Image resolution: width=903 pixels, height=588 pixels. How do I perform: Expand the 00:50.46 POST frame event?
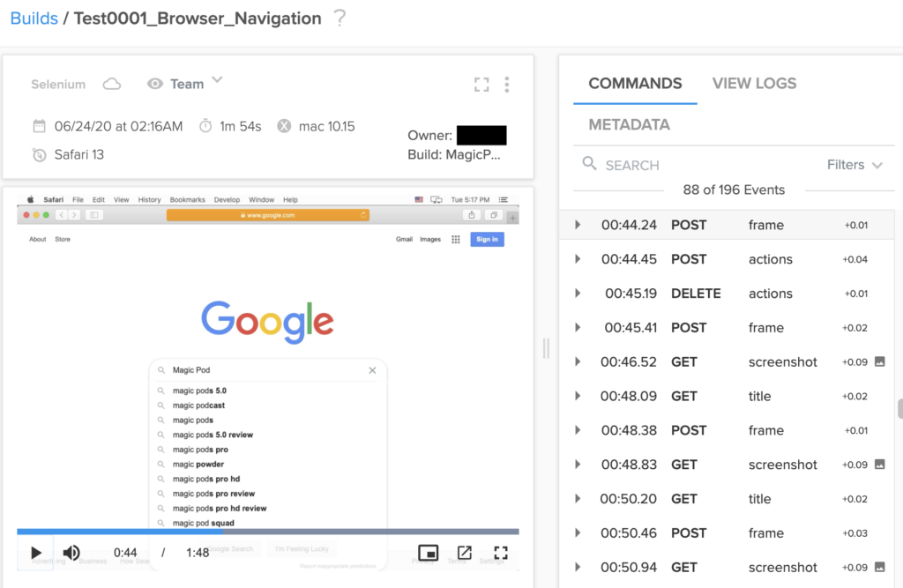point(578,532)
